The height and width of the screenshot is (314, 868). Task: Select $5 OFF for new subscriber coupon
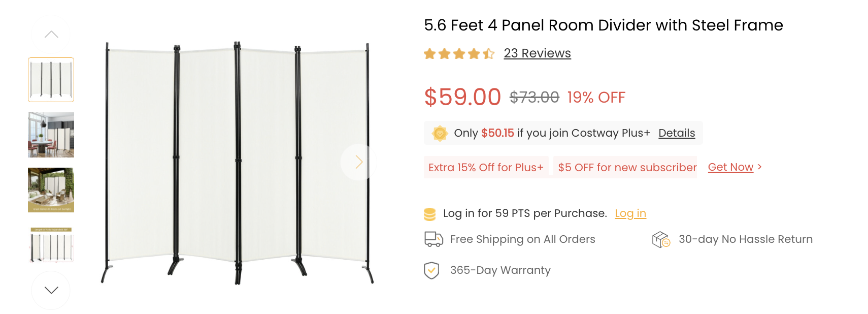coord(627,168)
